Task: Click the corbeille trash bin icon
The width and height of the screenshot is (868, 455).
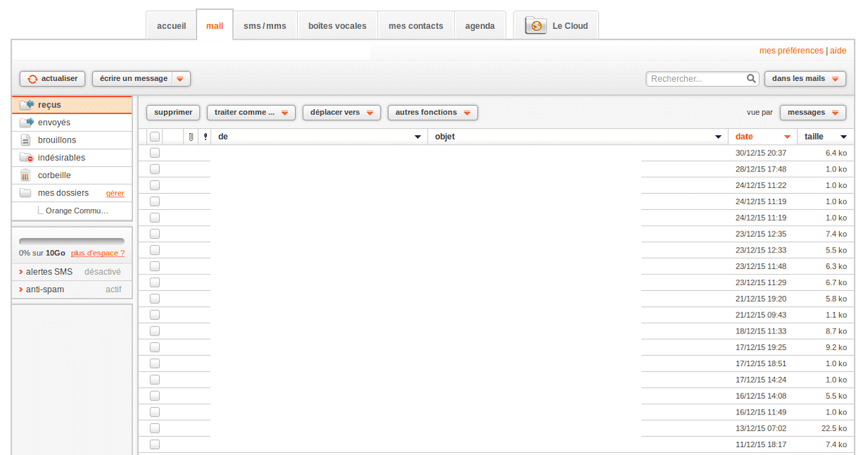Action: coord(25,175)
